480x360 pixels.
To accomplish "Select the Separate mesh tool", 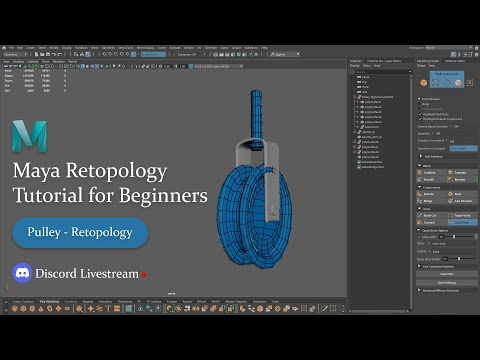I will pos(462,172).
